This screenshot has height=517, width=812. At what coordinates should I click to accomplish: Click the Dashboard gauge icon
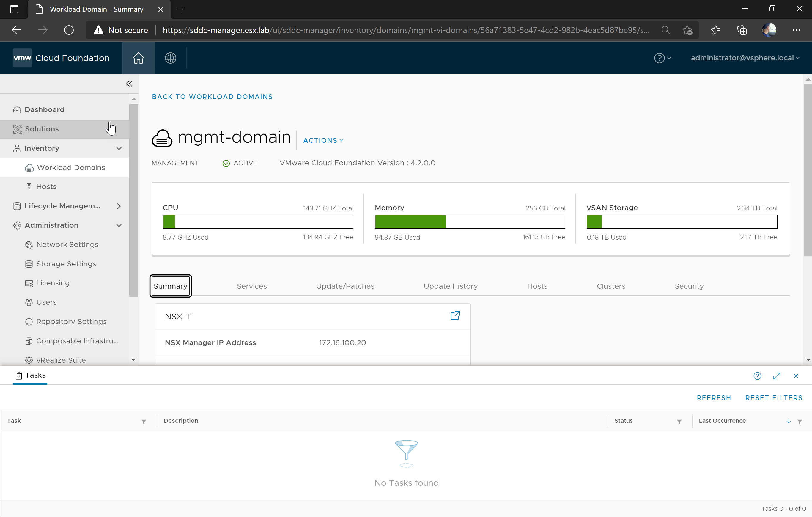click(17, 110)
